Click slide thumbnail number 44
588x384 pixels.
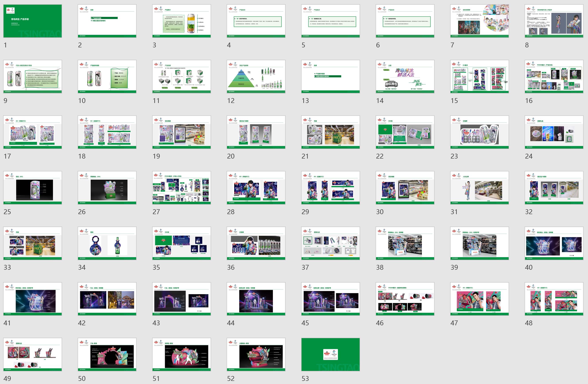[x=256, y=299]
